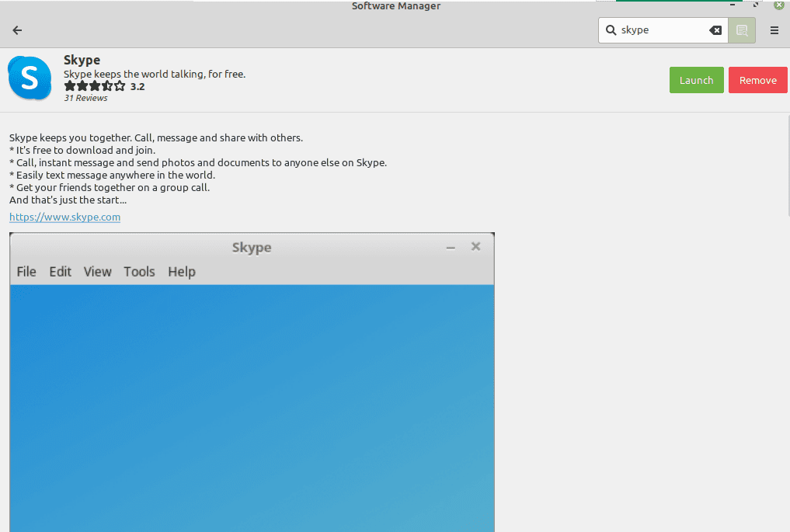The width and height of the screenshot is (790, 532).
Task: Toggle the search-in-summaries button beside the search bar
Action: [x=742, y=30]
